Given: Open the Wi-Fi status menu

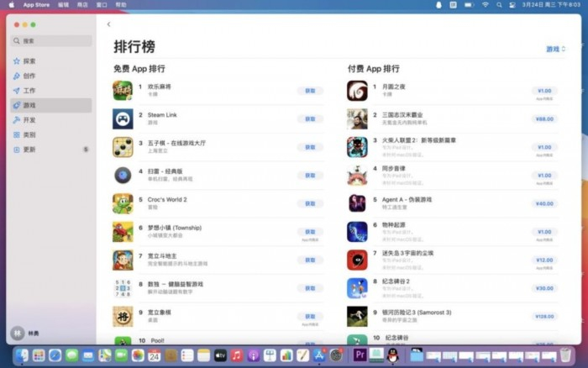Looking at the screenshot, I should click(486, 5).
